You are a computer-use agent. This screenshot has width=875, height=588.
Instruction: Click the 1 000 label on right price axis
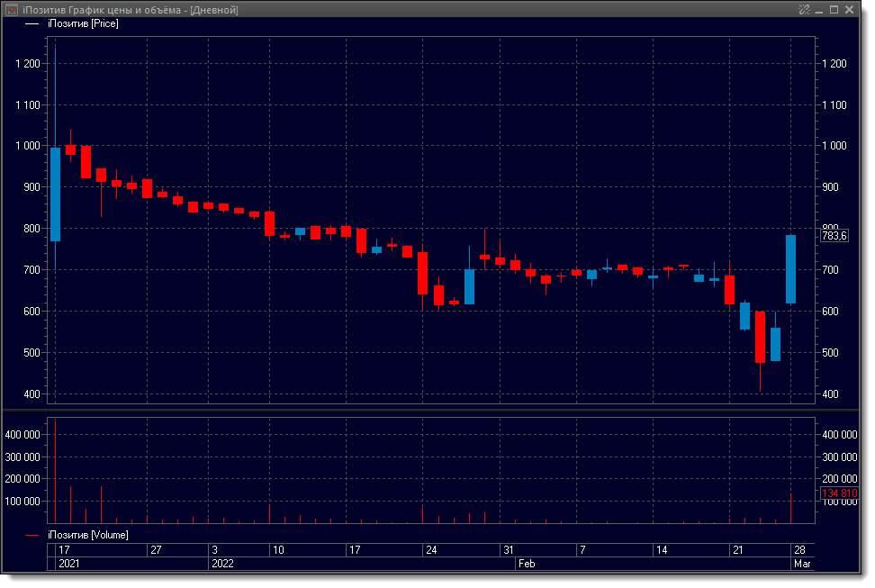(834, 146)
